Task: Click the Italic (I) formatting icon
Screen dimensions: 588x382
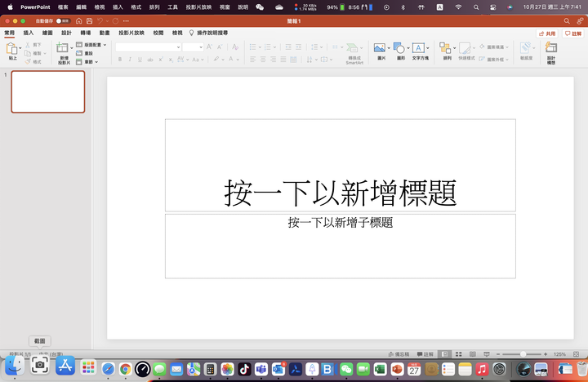Action: [130, 60]
